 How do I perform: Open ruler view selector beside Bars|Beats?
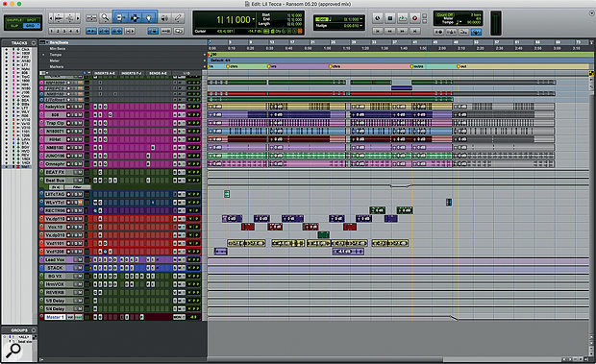coord(42,42)
